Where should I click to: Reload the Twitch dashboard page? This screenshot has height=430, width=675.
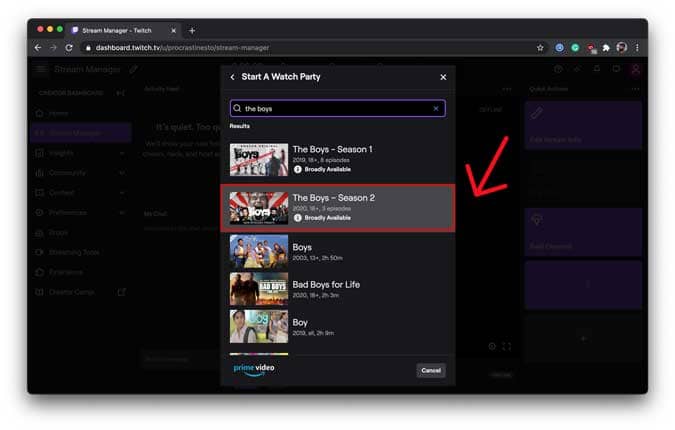[69, 48]
